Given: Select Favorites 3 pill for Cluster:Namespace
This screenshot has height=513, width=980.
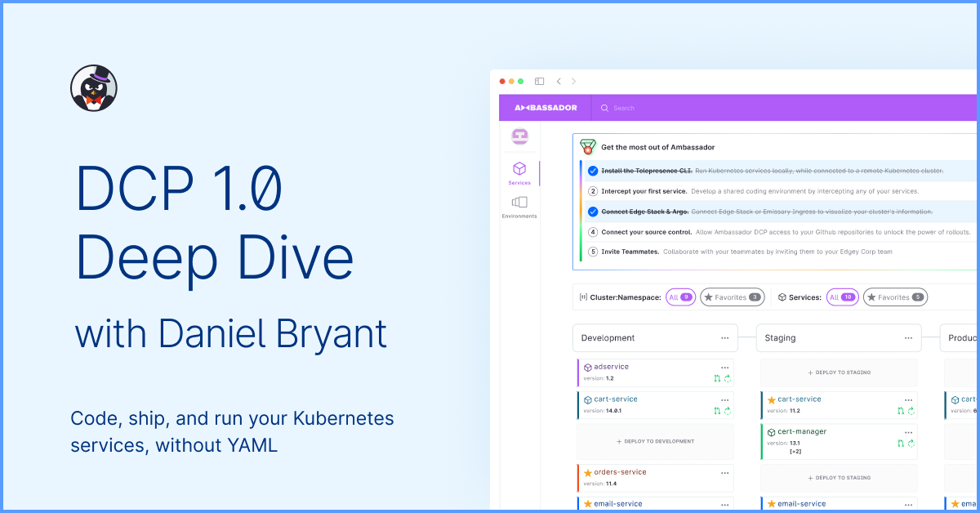Looking at the screenshot, I should [733, 297].
